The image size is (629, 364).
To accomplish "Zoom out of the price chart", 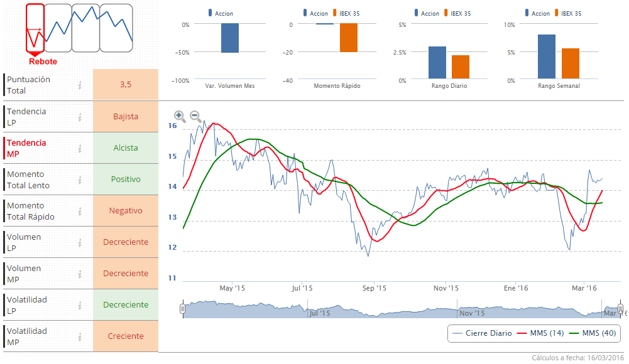I will (195, 116).
